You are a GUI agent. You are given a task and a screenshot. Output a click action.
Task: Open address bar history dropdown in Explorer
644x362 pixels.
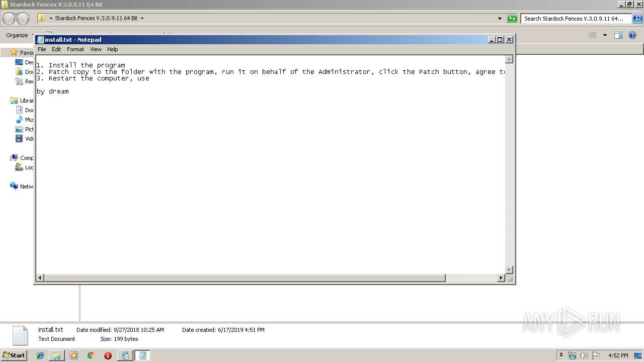(x=500, y=19)
